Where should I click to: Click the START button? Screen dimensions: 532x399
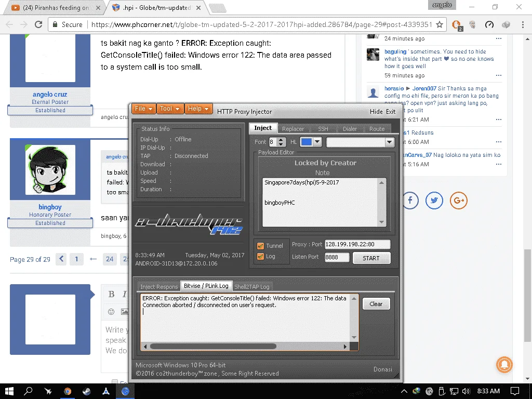(371, 258)
